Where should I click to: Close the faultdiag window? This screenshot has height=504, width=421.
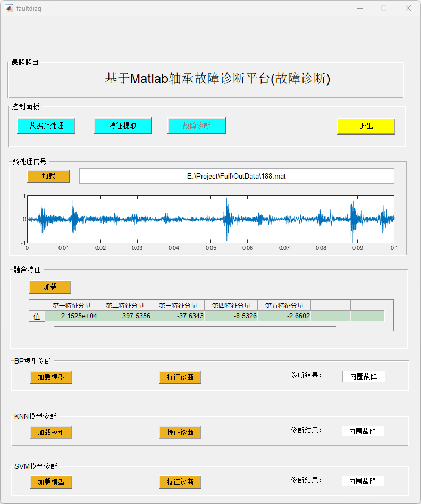[x=408, y=8]
